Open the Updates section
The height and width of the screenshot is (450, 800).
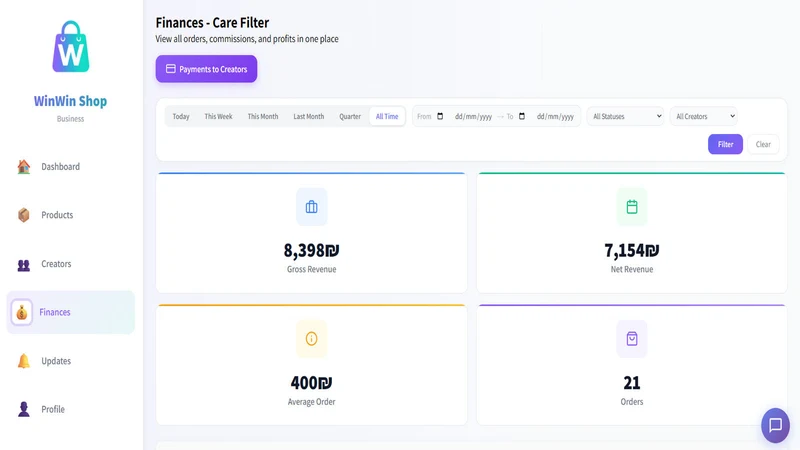tap(70, 361)
